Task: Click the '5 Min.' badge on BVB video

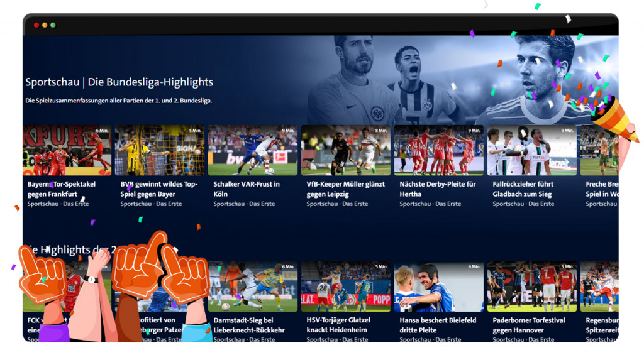Action: [x=195, y=131]
